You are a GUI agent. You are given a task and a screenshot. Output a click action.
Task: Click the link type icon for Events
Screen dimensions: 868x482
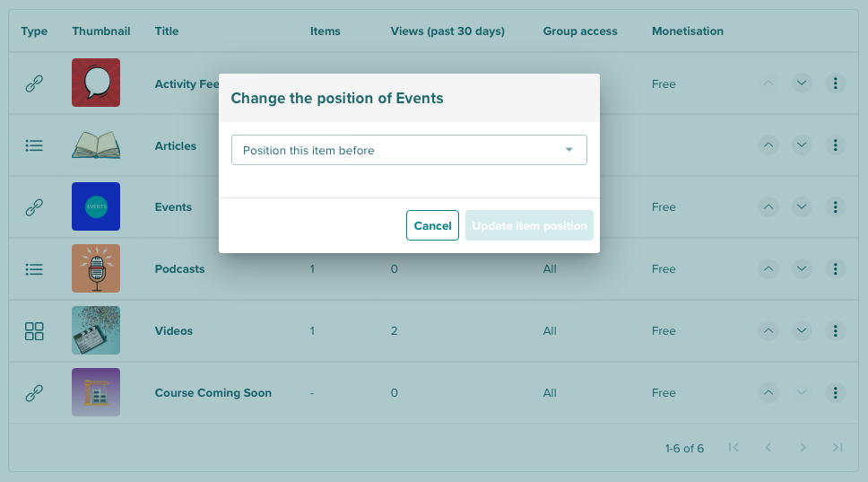[34, 207]
